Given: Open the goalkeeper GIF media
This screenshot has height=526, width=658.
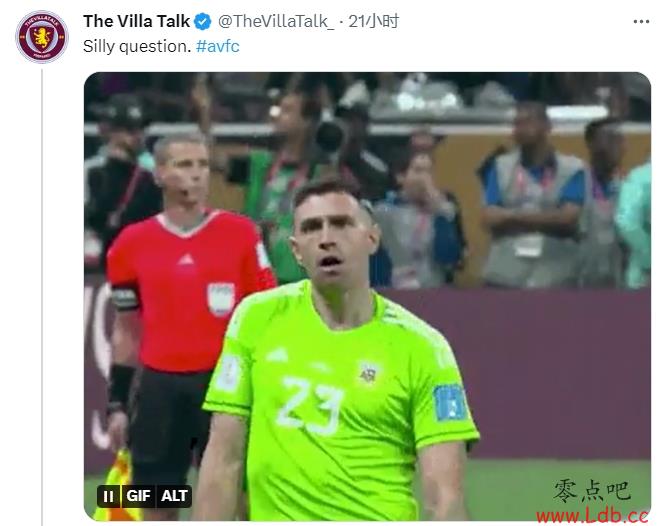Looking at the screenshot, I should [x=367, y=296].
